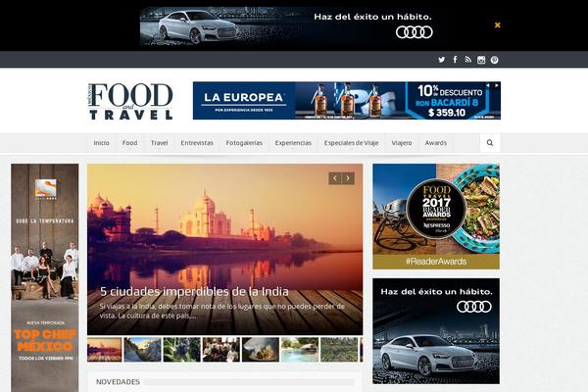Click the Audi ad in right sidebar

click(x=436, y=331)
